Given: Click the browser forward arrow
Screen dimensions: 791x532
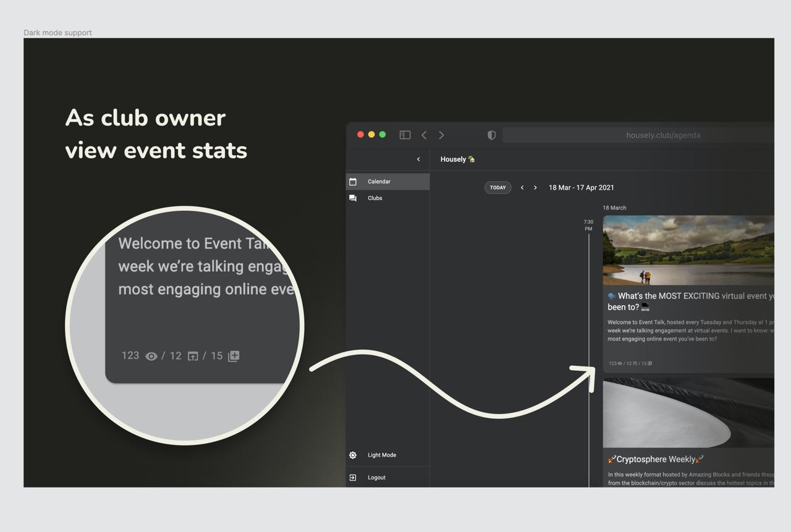Looking at the screenshot, I should [441, 135].
